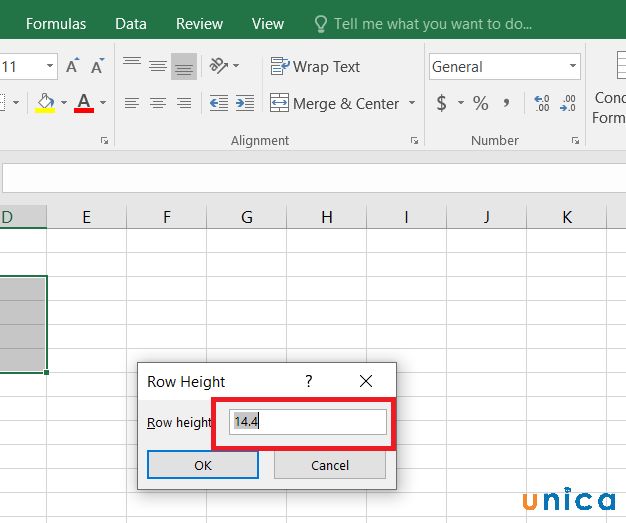626x523 pixels.
Task: Toggle Wrap Text for selected cells
Action: coord(315,67)
